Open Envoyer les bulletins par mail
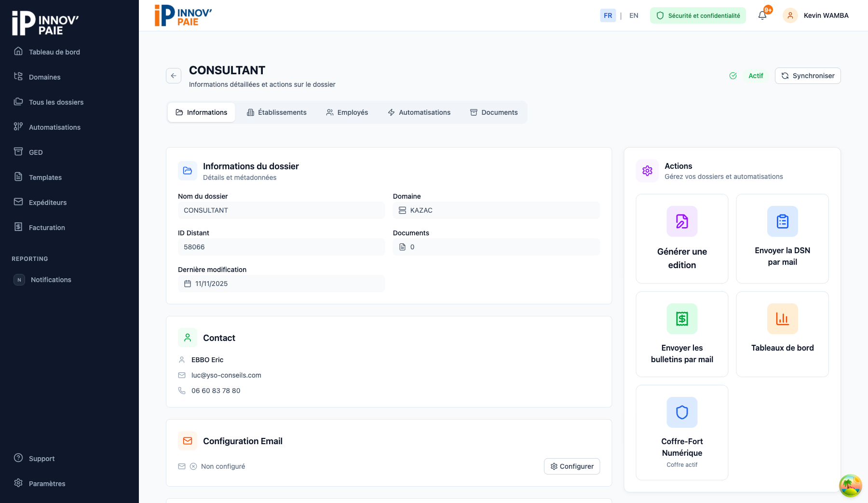 pos(682,334)
